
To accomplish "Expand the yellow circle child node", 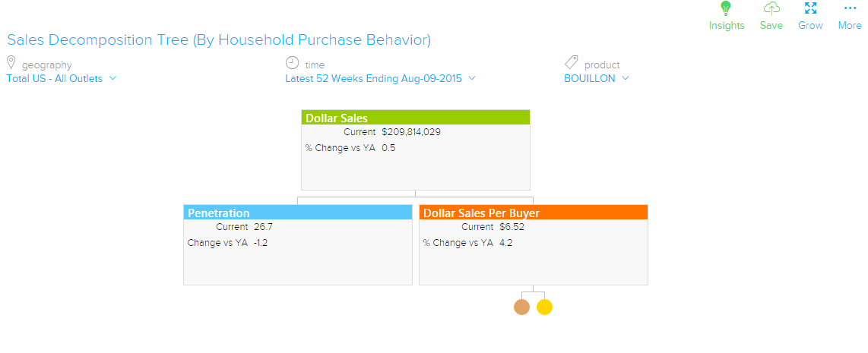I will (x=544, y=307).
